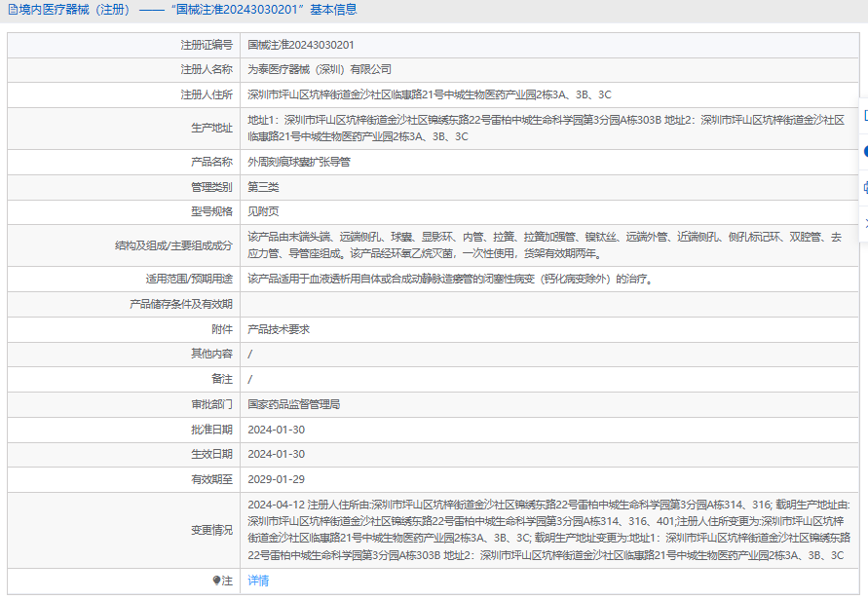The width and height of the screenshot is (868, 600).
Task: Select the structure description beginning 该产品由末端头端
Action: click(x=545, y=245)
